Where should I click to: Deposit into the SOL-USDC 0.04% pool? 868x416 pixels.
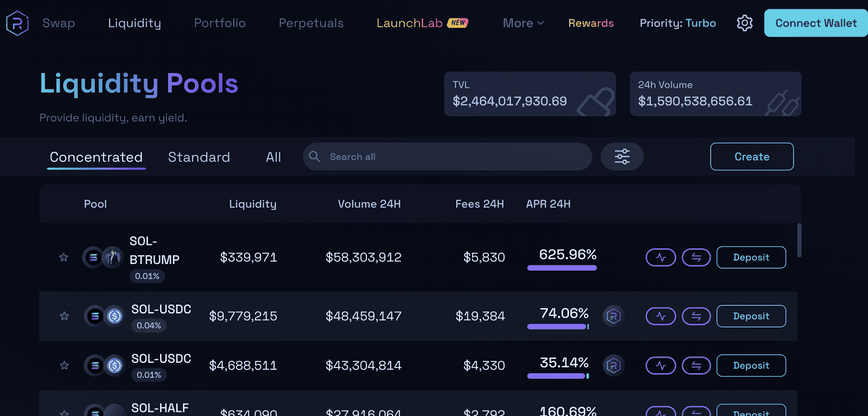pos(751,316)
